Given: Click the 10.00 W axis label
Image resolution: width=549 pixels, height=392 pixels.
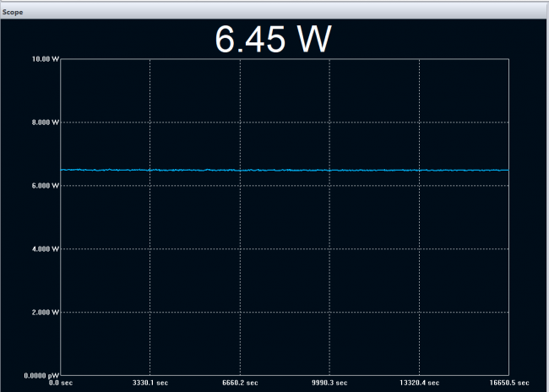Looking at the screenshot, I should point(46,59).
